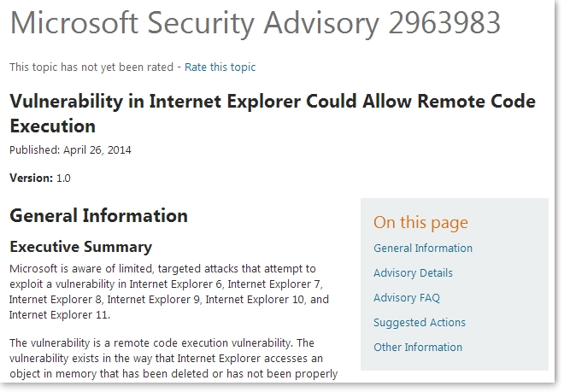The width and height of the screenshot is (564, 392).
Task: Click 'This topic has not yet been rated' text
Action: click(91, 67)
